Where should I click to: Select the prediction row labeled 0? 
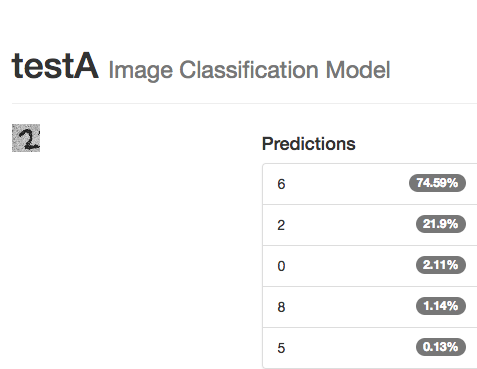pos(370,266)
